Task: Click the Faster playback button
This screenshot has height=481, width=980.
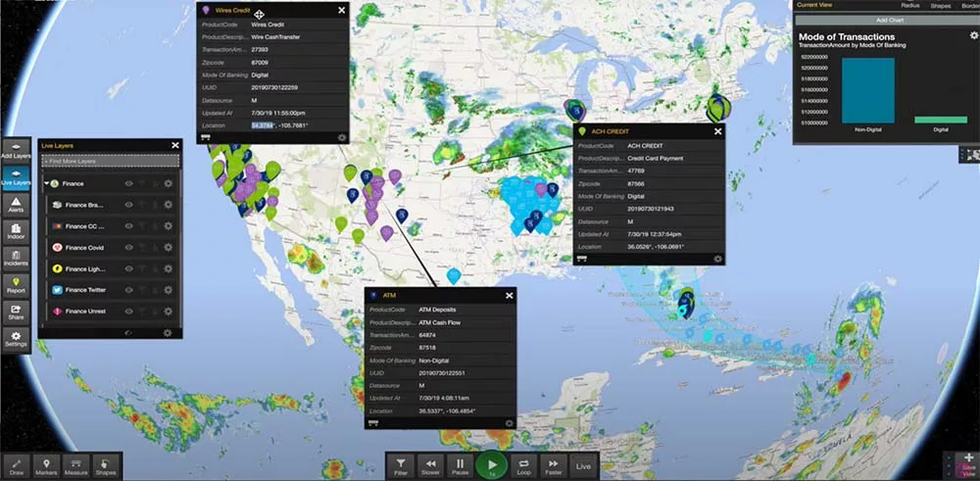Action: tap(553, 466)
